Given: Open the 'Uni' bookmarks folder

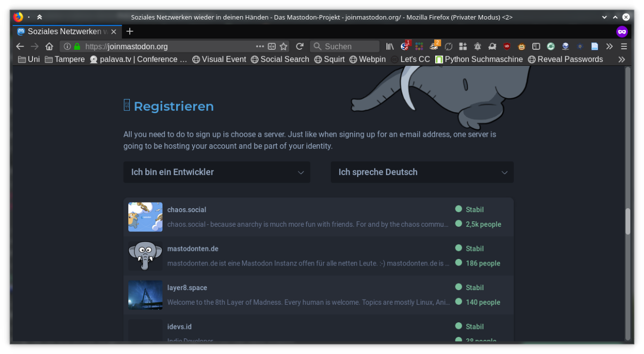Looking at the screenshot, I should point(29,59).
